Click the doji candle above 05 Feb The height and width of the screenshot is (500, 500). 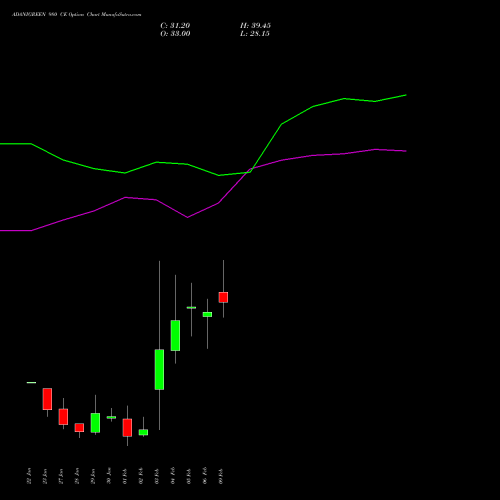[x=191, y=308]
